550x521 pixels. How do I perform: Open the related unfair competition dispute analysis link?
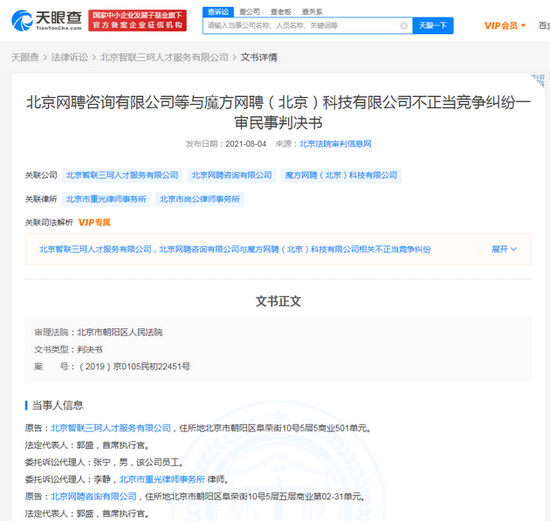(235, 249)
